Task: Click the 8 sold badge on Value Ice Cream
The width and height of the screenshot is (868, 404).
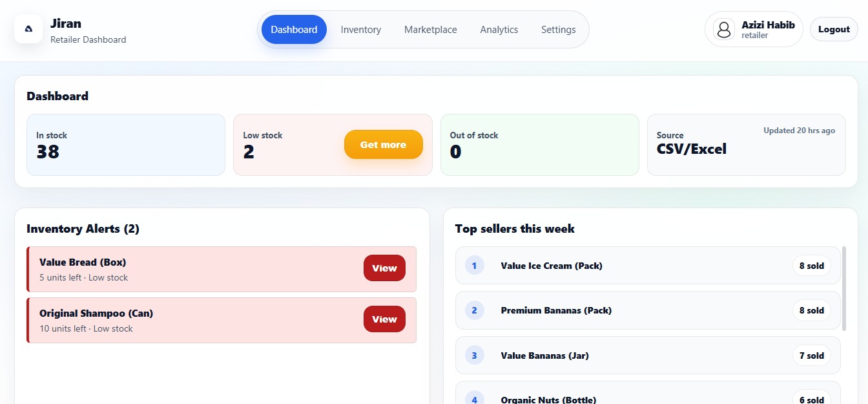Action: (811, 266)
